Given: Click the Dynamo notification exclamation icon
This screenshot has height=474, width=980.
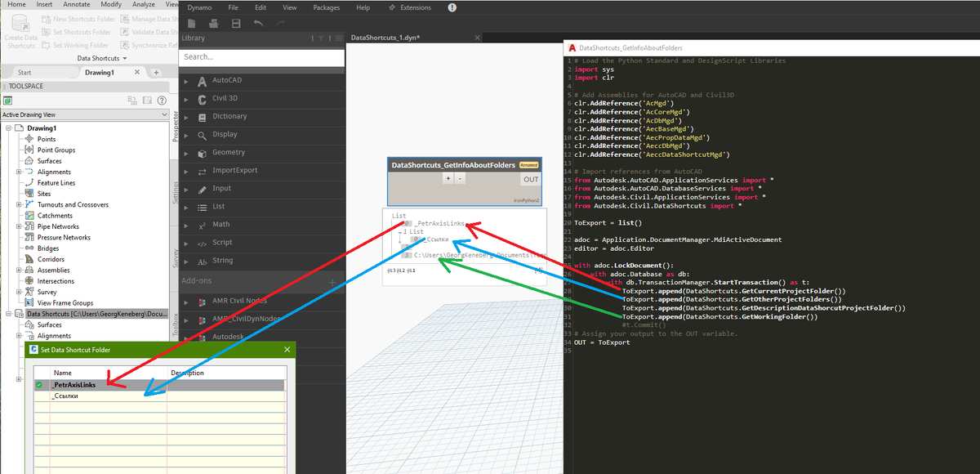Looking at the screenshot, I should (452, 7).
